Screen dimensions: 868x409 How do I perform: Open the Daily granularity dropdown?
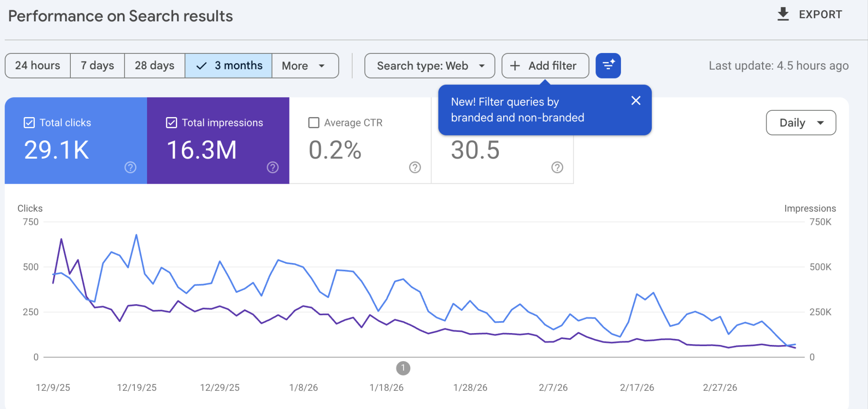801,123
